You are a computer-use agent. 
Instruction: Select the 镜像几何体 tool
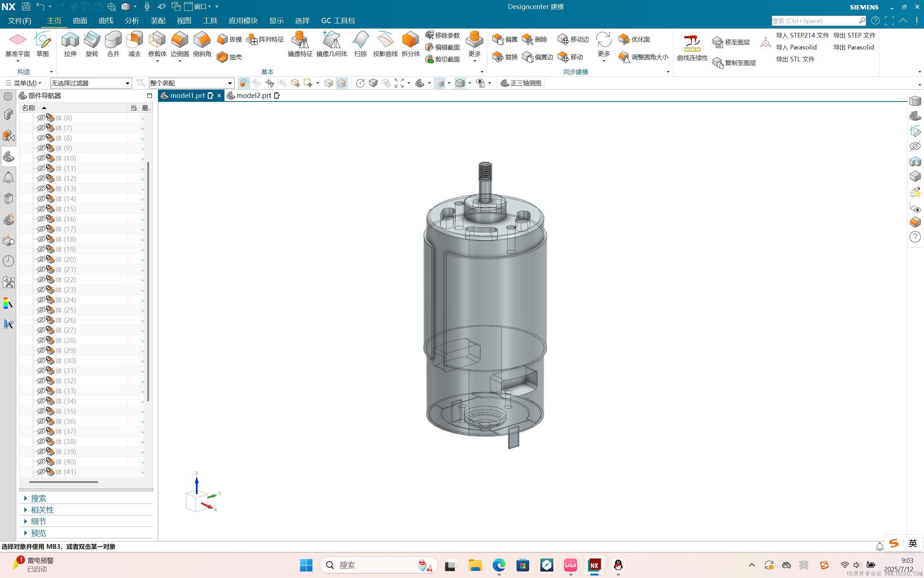(x=332, y=44)
